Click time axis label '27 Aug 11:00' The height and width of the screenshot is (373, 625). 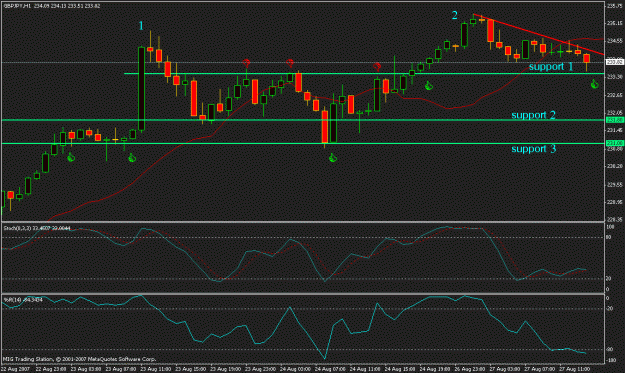pos(574,369)
